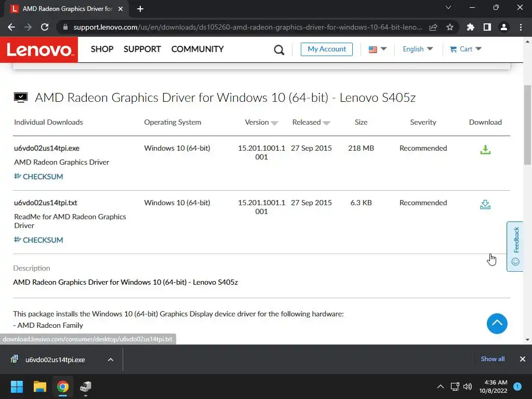The image size is (532, 399).
Task: Expand the country flag dropdown
Action: pos(378,49)
